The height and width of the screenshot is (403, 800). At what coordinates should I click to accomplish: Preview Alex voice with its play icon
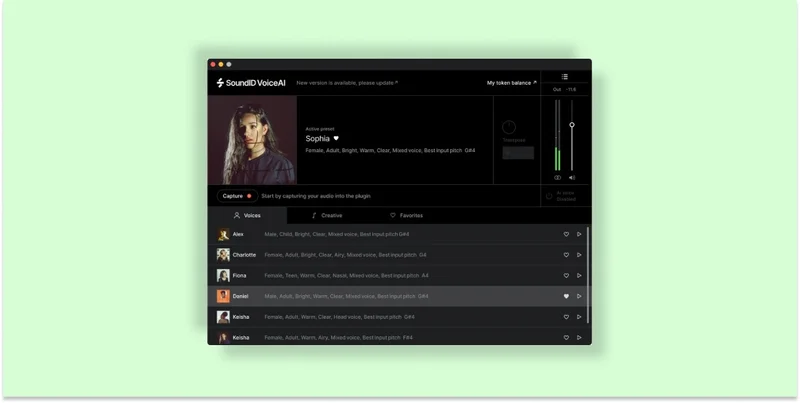coord(579,234)
